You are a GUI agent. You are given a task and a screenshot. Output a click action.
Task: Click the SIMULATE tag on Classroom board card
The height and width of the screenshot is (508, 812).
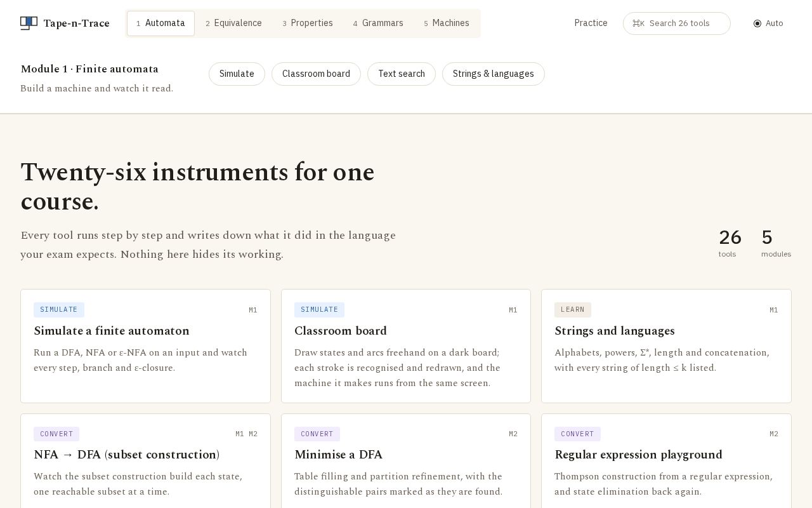pyautogui.click(x=319, y=310)
